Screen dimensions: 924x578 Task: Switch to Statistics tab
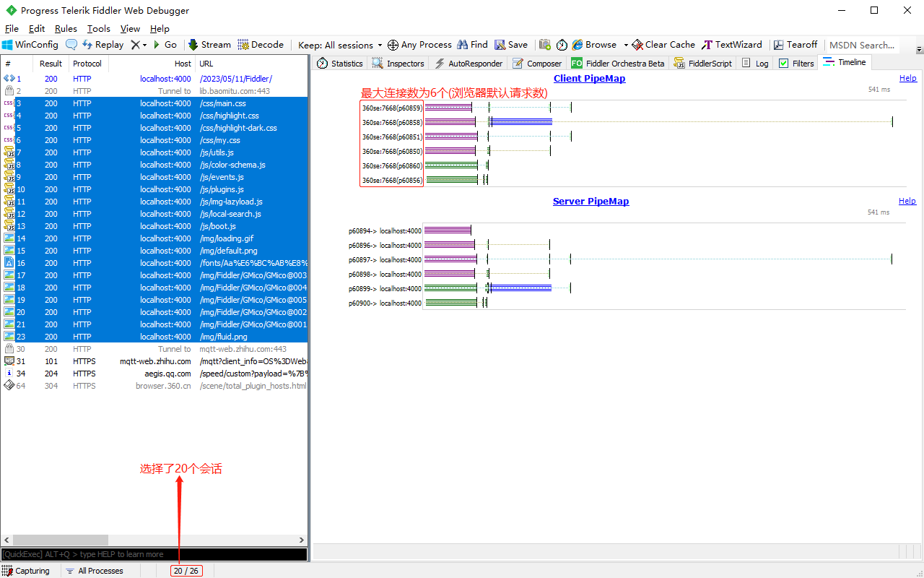tap(339, 64)
